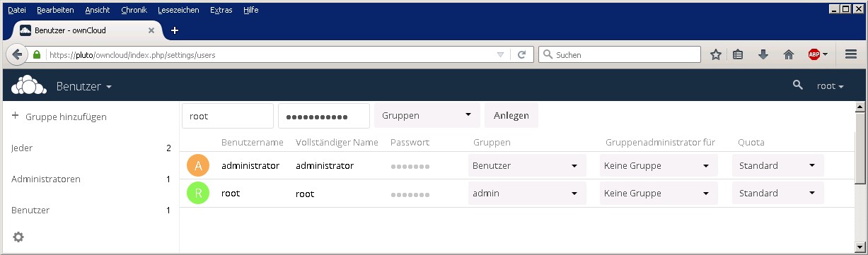Select the Benutzer - ownCloud tab
Image resolution: width=868 pixels, height=255 pixels.
[88, 30]
